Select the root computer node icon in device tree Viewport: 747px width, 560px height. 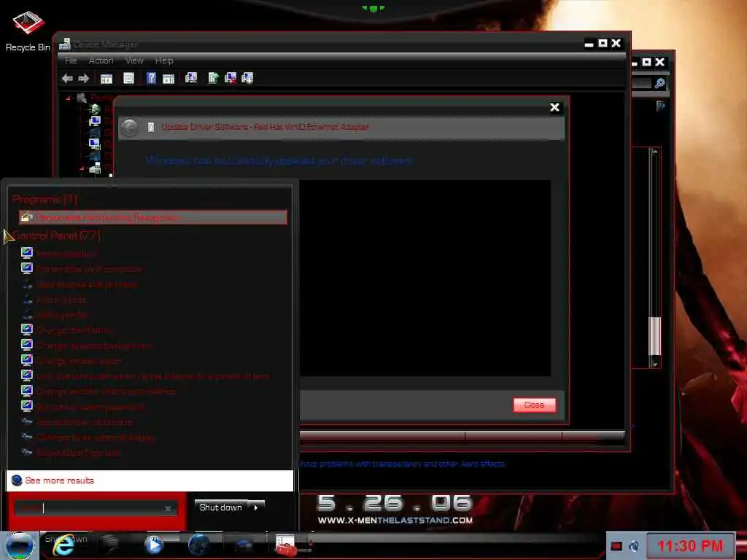[x=82, y=98]
